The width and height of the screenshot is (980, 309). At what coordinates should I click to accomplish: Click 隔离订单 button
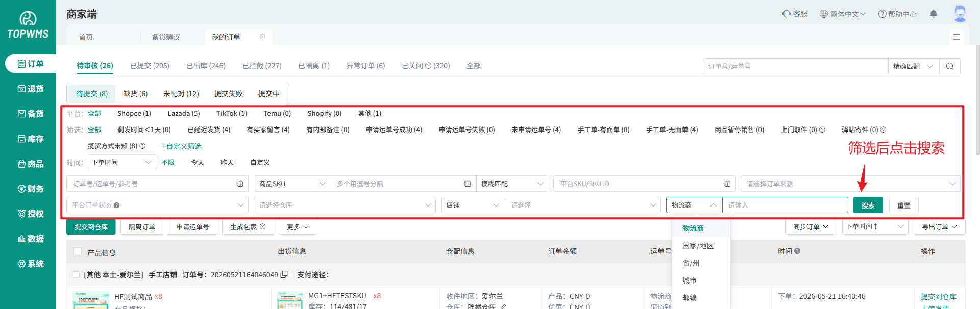click(x=142, y=227)
